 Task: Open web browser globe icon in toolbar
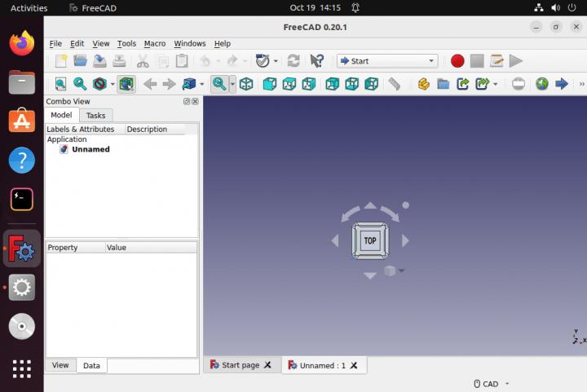click(x=542, y=84)
